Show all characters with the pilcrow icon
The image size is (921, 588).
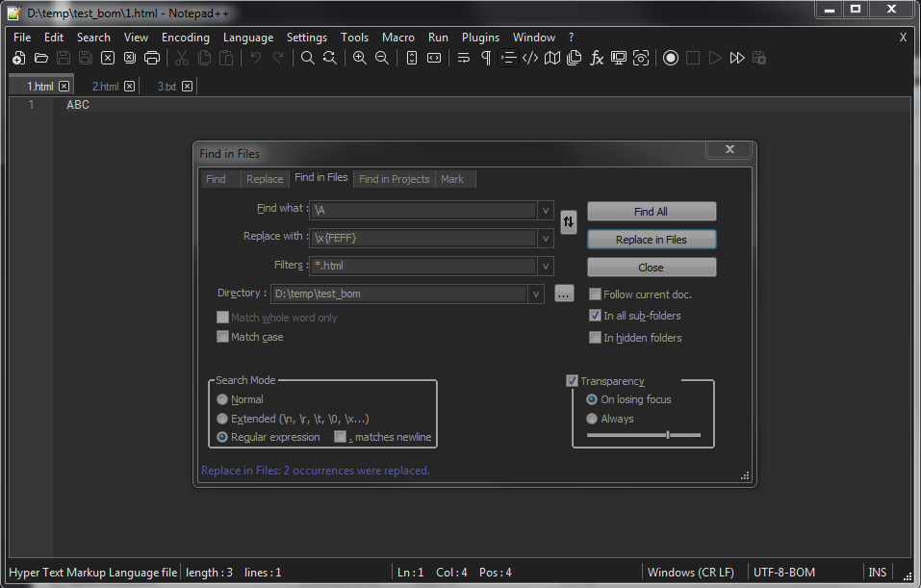[x=486, y=58]
